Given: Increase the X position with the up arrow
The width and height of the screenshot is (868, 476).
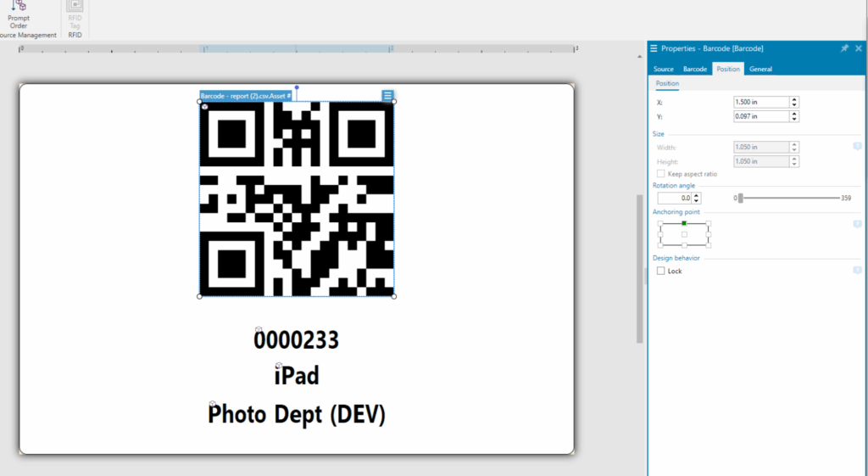Looking at the screenshot, I should pyautogui.click(x=794, y=99).
